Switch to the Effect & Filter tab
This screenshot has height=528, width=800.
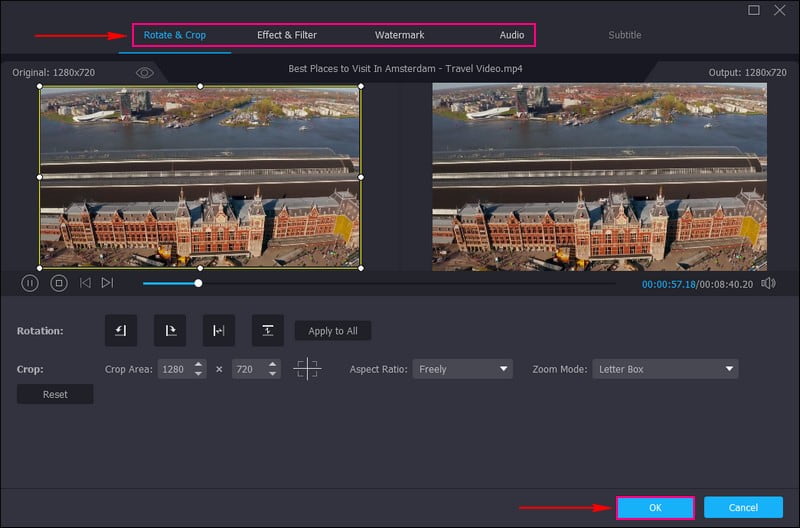[287, 35]
